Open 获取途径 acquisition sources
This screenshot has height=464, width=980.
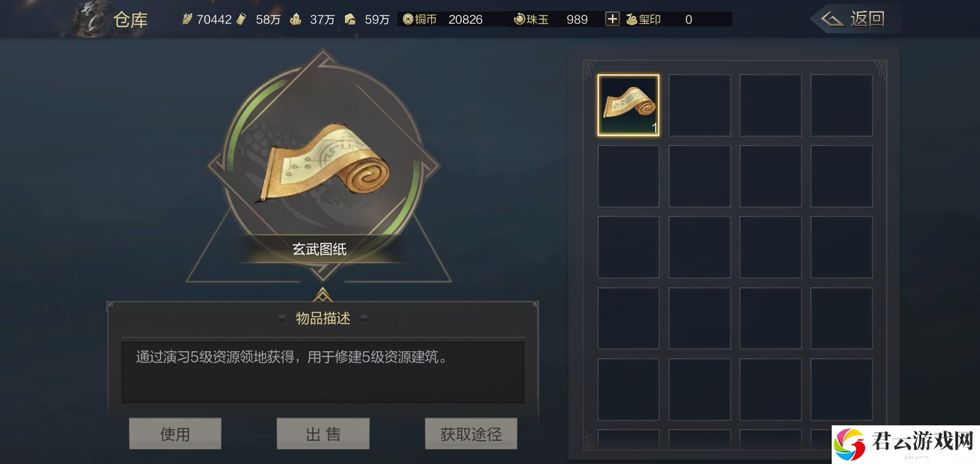471,434
